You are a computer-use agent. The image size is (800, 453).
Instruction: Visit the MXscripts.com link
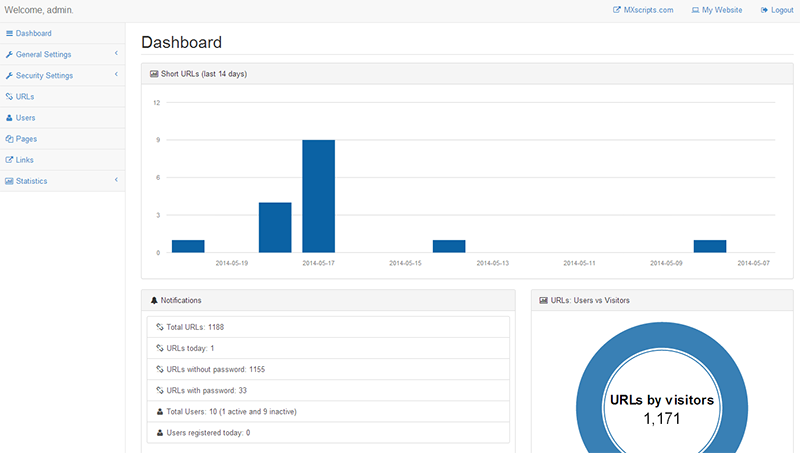[643, 10]
